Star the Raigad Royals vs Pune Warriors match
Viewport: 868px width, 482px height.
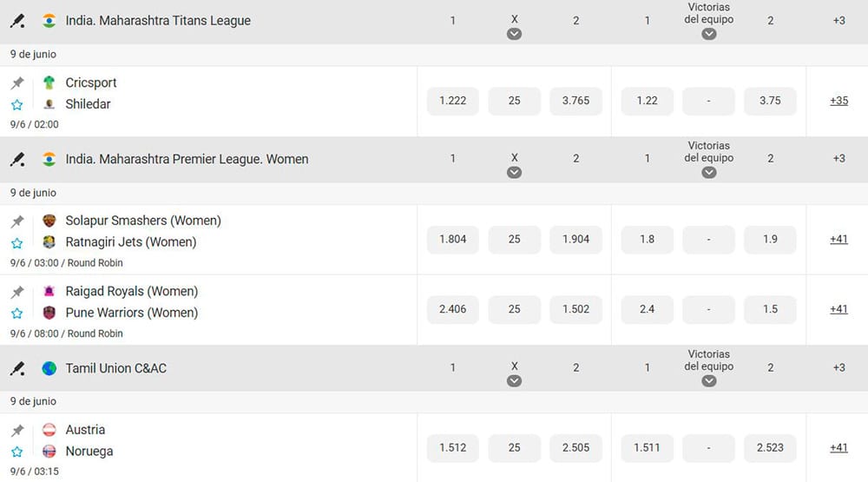point(17,314)
